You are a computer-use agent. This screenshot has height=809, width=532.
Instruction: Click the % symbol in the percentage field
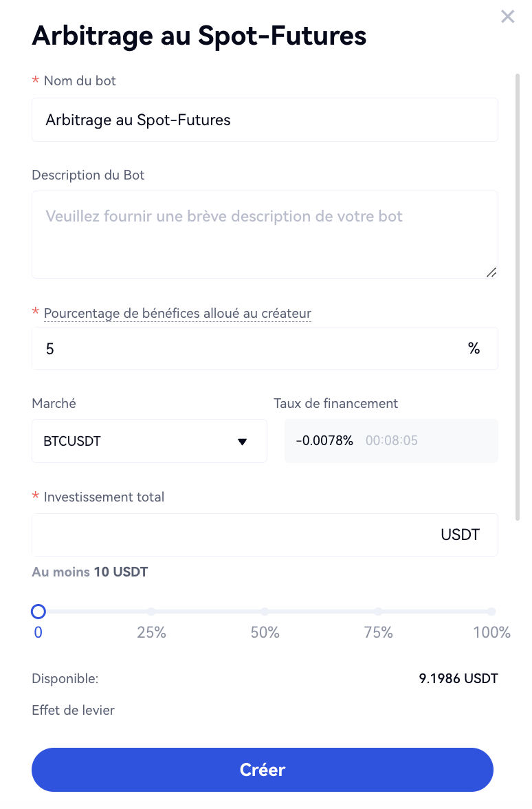pyautogui.click(x=474, y=349)
